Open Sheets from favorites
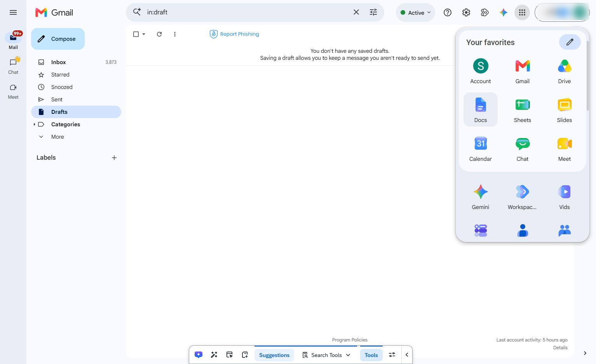 pos(523,109)
